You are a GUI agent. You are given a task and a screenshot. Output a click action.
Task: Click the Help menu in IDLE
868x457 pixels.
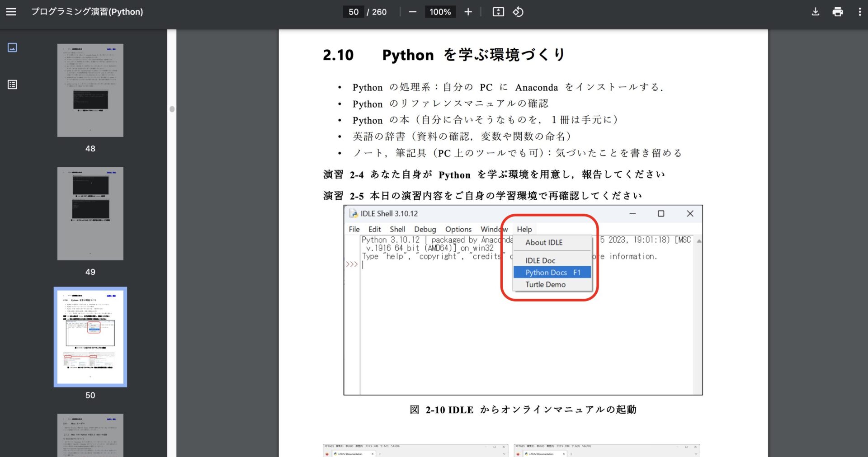pos(524,229)
